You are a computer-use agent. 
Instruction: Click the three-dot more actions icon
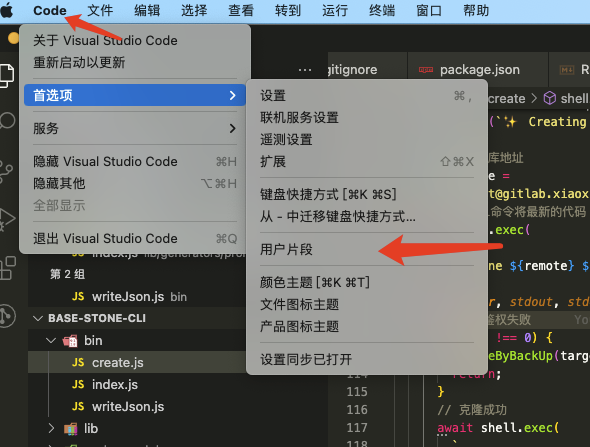(x=304, y=70)
